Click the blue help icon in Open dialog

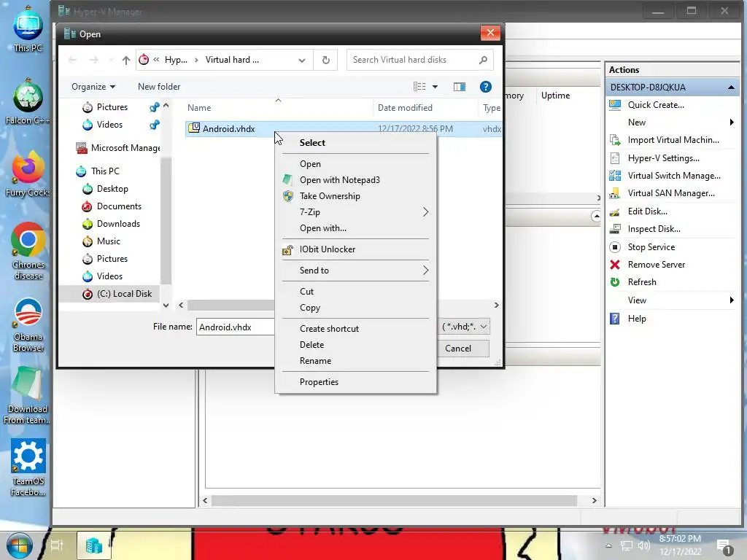coord(485,87)
